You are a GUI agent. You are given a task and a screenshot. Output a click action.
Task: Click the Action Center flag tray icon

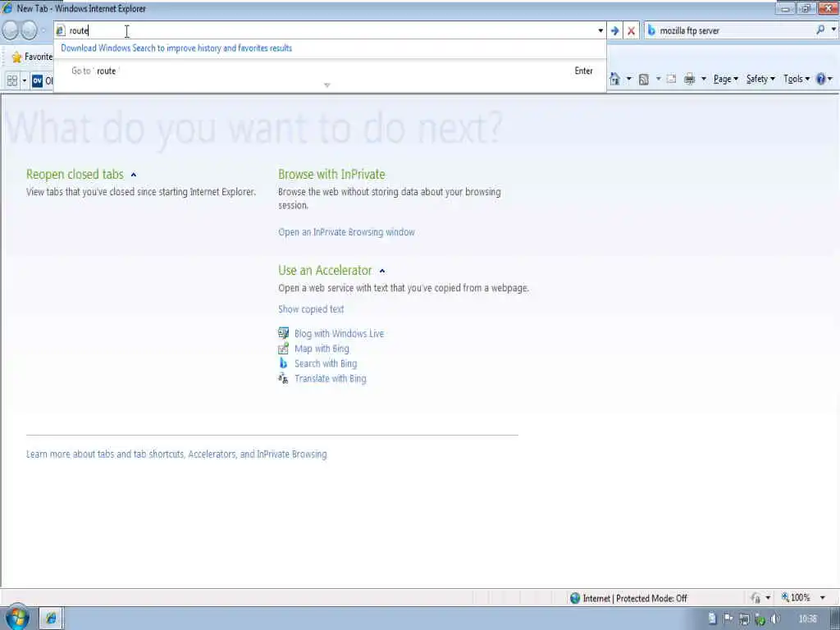point(728,619)
